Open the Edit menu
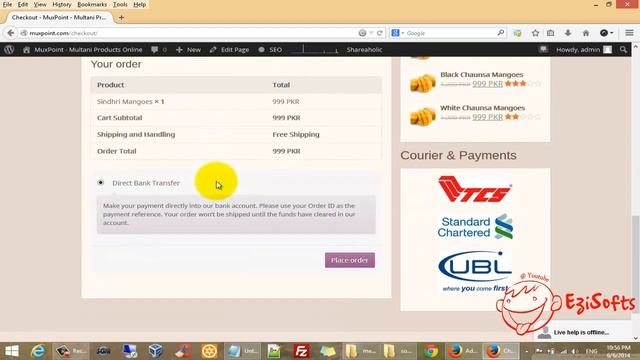Screen dimensions: 640x360 coord(23,4)
